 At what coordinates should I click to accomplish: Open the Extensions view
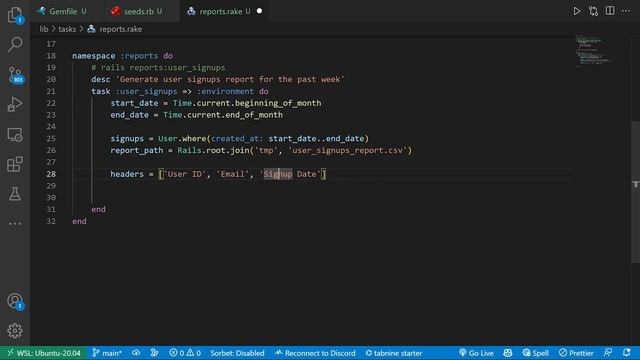point(15,164)
